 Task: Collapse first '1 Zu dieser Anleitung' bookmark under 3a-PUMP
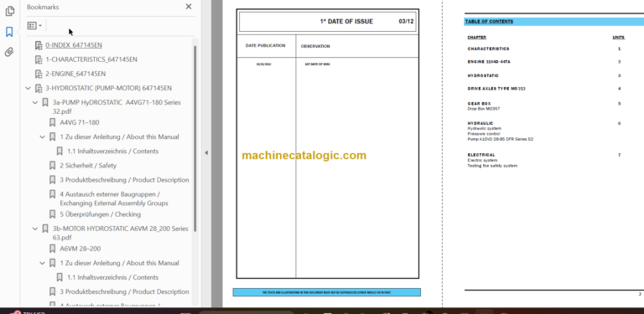[x=43, y=137]
